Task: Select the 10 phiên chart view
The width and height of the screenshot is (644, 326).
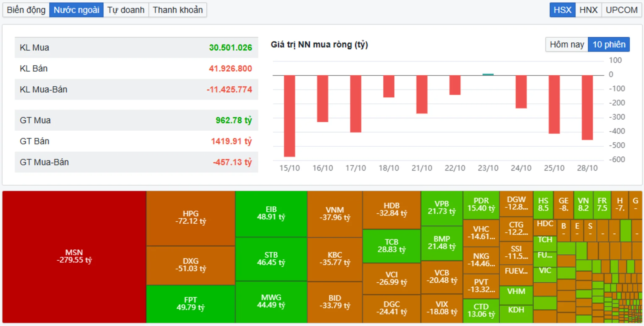Action: [609, 45]
